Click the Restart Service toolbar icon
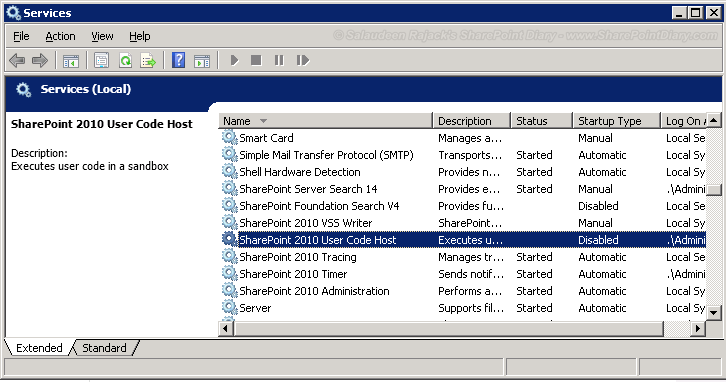The image size is (726, 382). point(302,60)
